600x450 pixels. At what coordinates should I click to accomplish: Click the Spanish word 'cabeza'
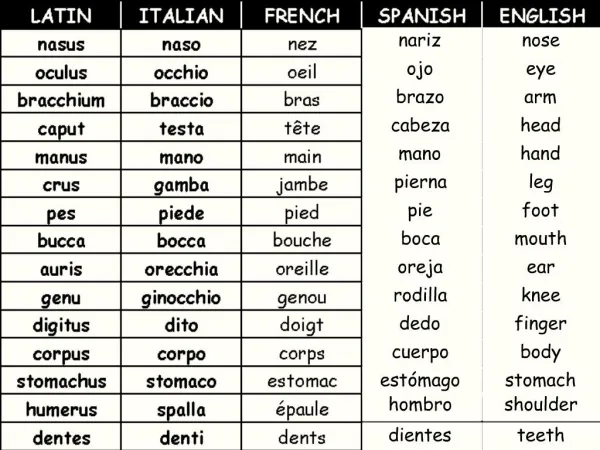pyautogui.click(x=420, y=126)
